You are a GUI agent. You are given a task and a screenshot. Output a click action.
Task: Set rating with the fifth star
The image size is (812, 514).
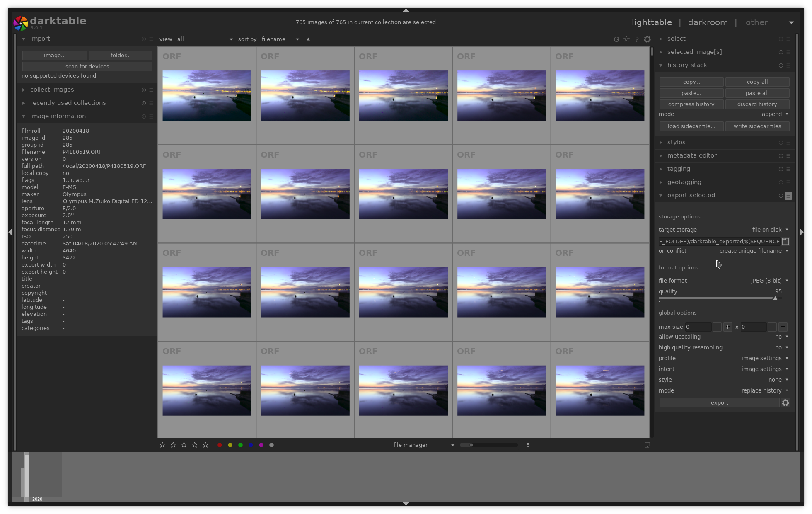205,445
